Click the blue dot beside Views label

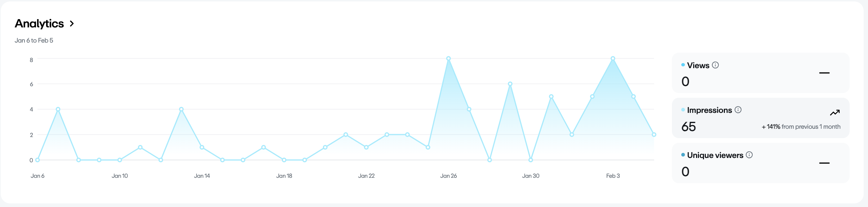pyautogui.click(x=683, y=65)
